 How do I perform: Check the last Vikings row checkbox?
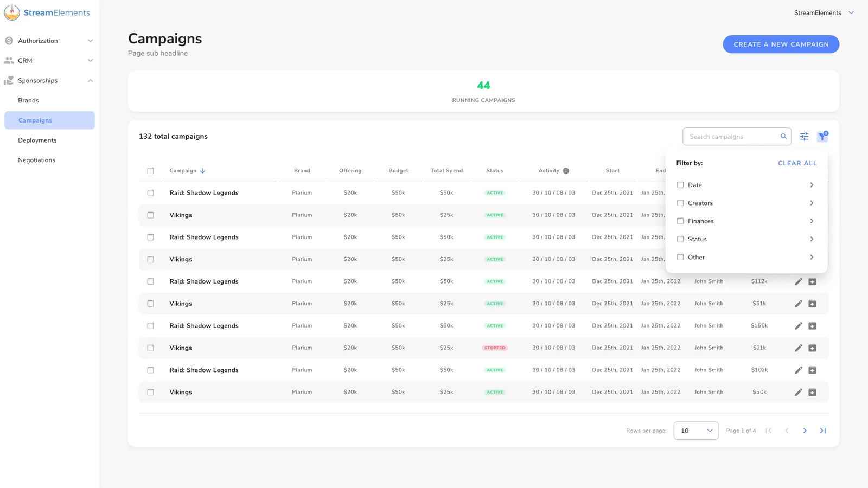[151, 392]
